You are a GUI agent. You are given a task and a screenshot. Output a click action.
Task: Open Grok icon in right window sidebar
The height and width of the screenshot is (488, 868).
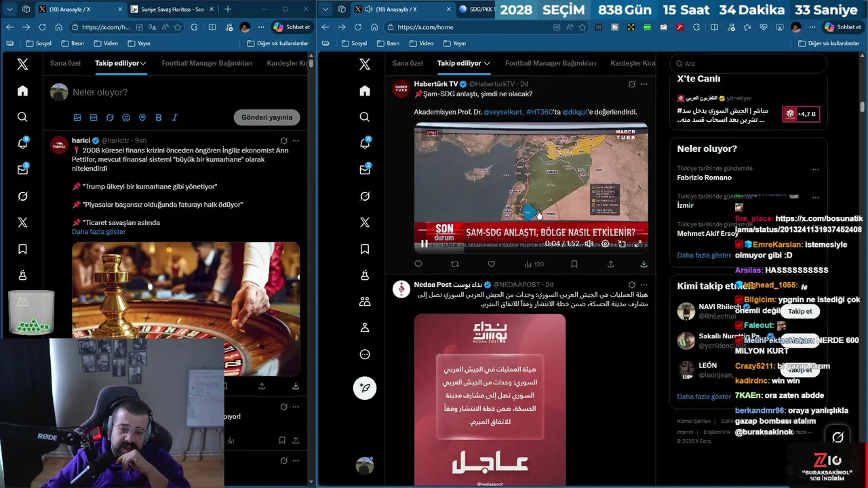pos(365,196)
